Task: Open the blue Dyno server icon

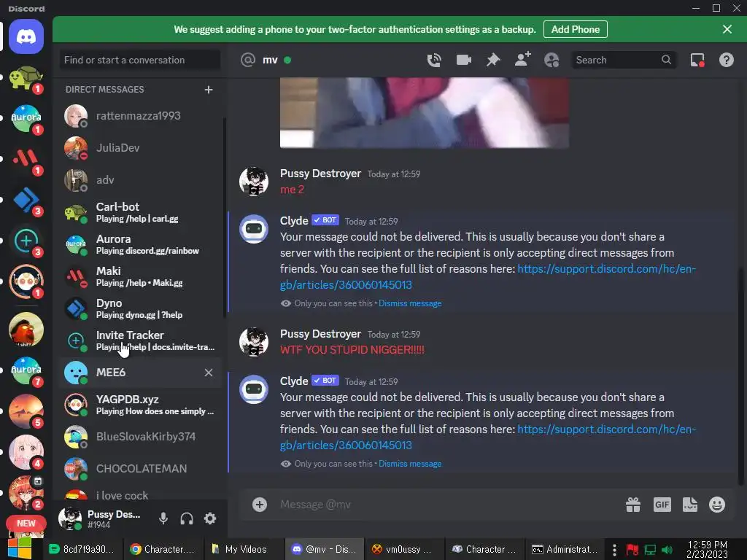Action: 26,200
